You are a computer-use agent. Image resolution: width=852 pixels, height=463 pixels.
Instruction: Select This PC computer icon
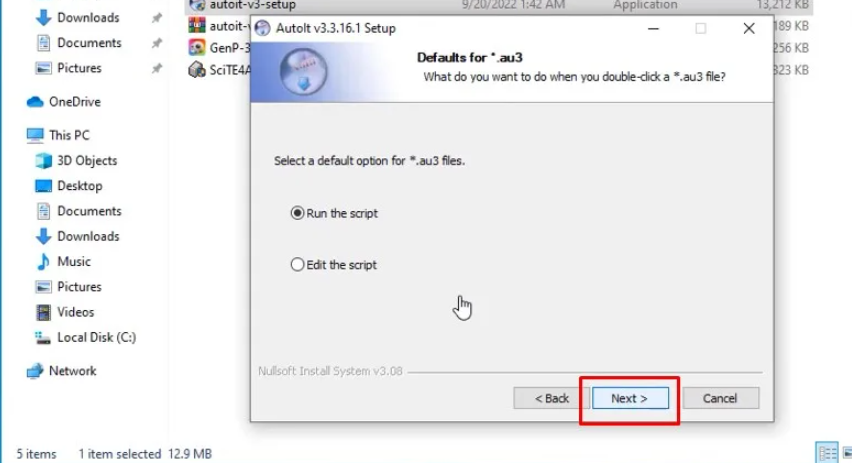[35, 135]
